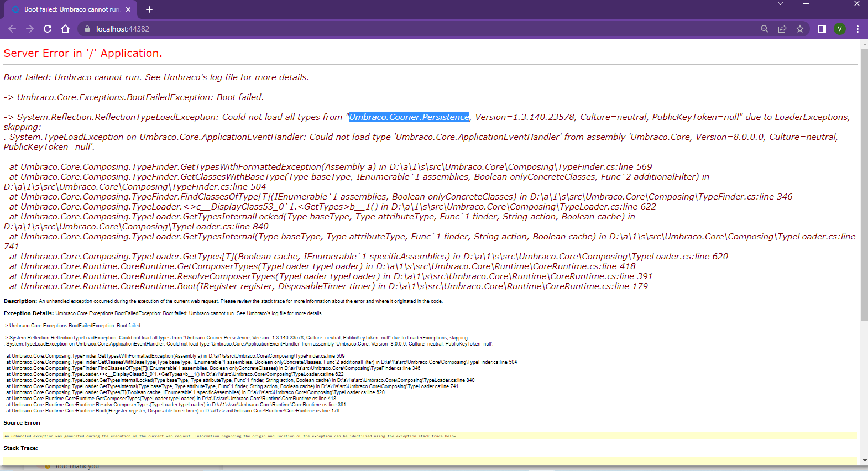Click the large 'TypeLoader.cs:line 622' stack line
Image resolution: width=868 pixels, height=471 pixels.
tap(333, 207)
